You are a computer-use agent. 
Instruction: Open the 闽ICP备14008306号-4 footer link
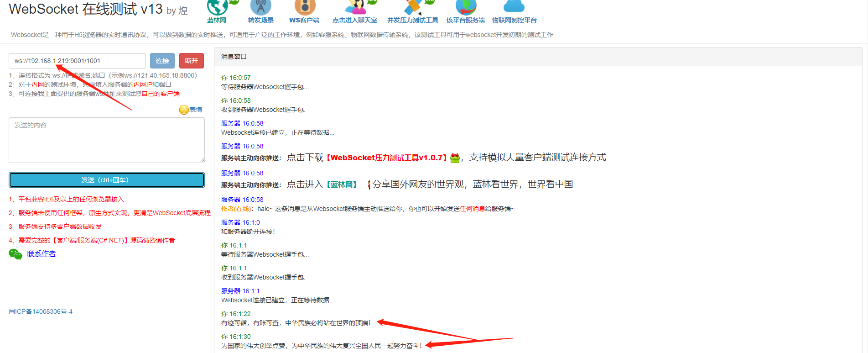tap(41, 311)
